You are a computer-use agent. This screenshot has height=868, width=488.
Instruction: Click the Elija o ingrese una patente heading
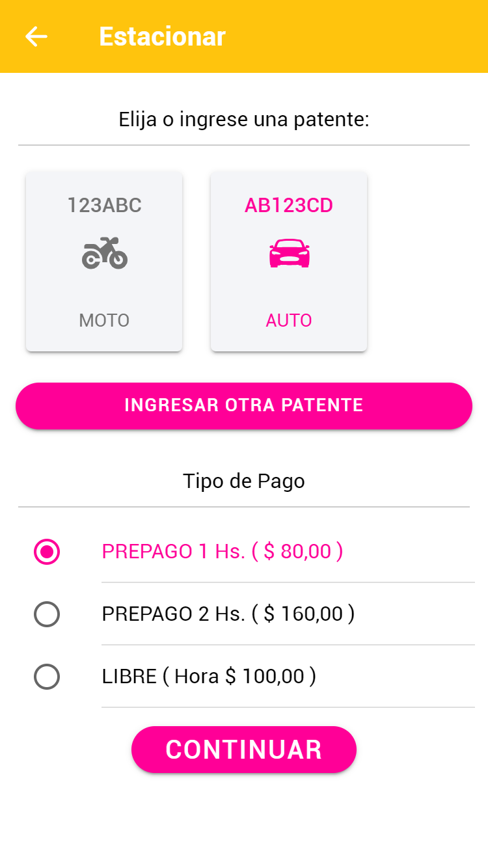pyautogui.click(x=244, y=120)
